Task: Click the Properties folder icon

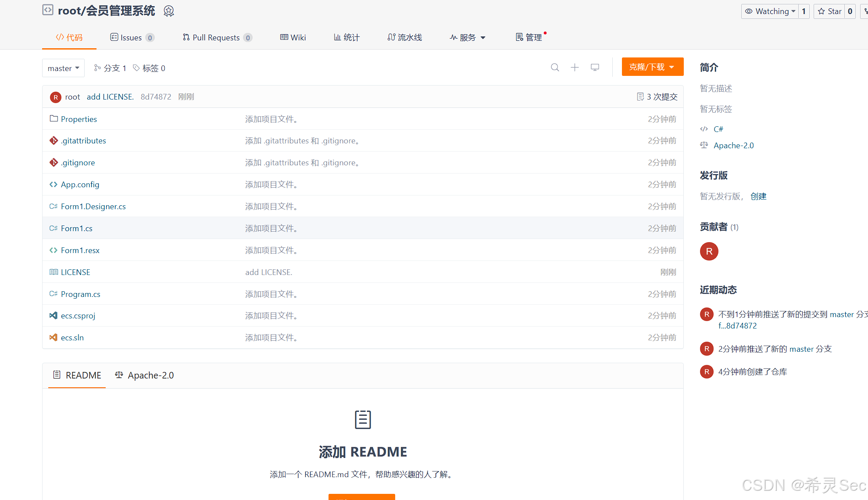Action: click(54, 119)
